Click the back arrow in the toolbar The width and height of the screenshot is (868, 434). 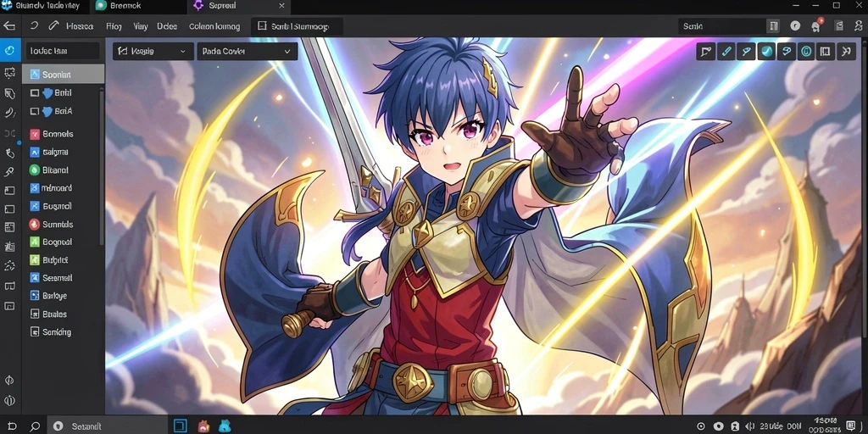(8, 25)
